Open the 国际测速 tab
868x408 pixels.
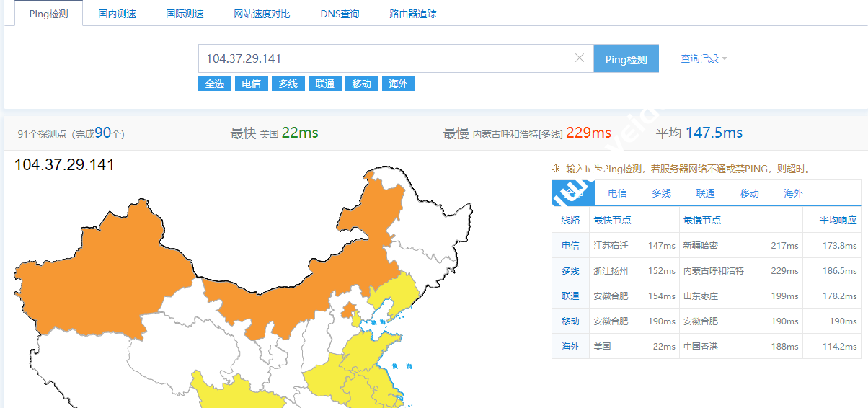point(185,14)
